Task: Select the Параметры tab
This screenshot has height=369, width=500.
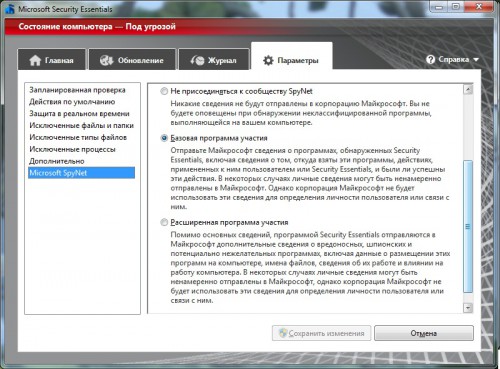Action: click(292, 57)
